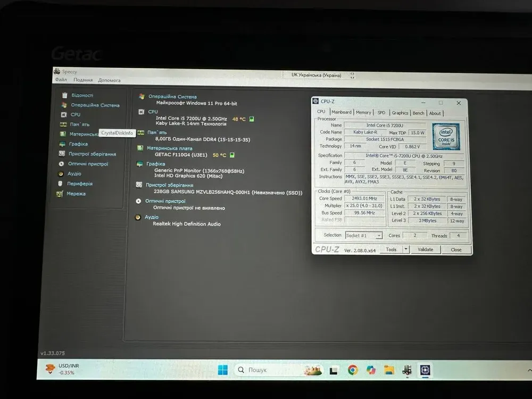The height and width of the screenshot is (399, 532).
Task: Click the motherboard temperature indicator icon
Action: coord(232,155)
